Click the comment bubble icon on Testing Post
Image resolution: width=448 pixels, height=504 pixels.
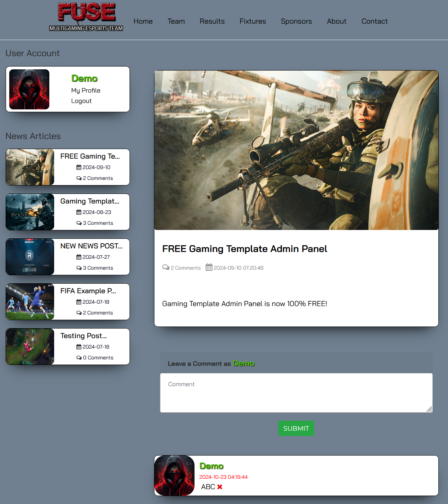click(79, 358)
